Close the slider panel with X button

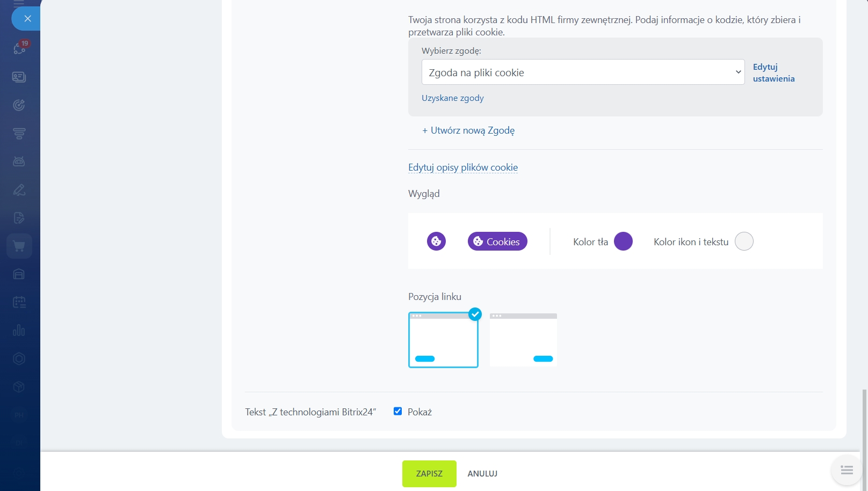tap(27, 19)
